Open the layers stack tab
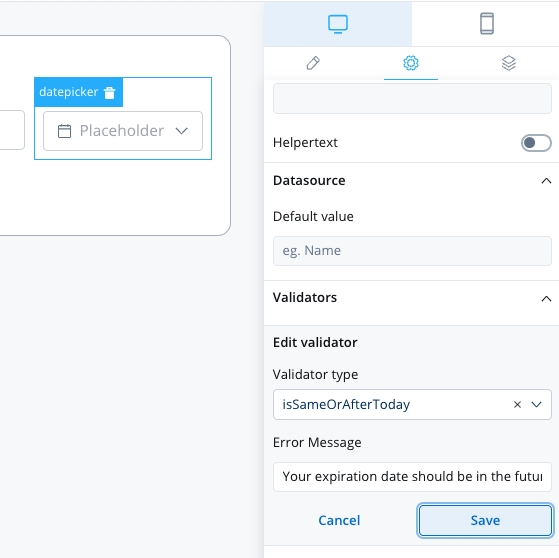Image resolution: width=559 pixels, height=558 pixels. (509, 63)
